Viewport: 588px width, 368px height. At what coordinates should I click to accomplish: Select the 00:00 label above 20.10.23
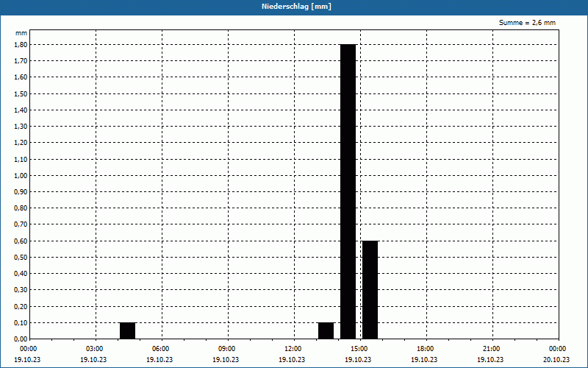(x=558, y=349)
